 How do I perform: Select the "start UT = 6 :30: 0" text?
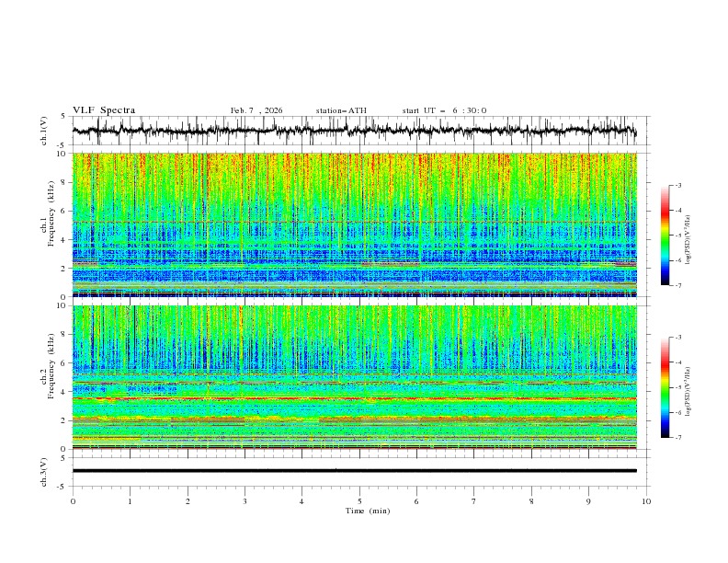click(444, 110)
